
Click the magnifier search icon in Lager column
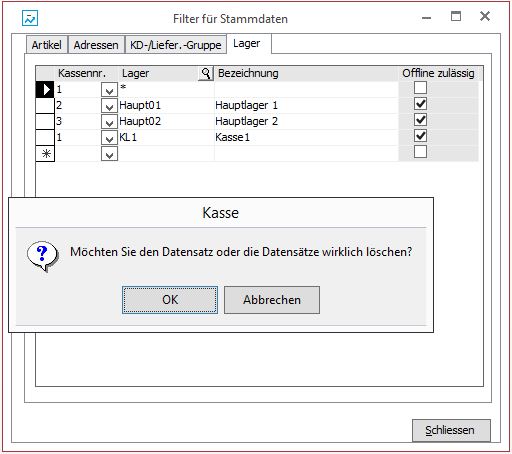click(206, 73)
